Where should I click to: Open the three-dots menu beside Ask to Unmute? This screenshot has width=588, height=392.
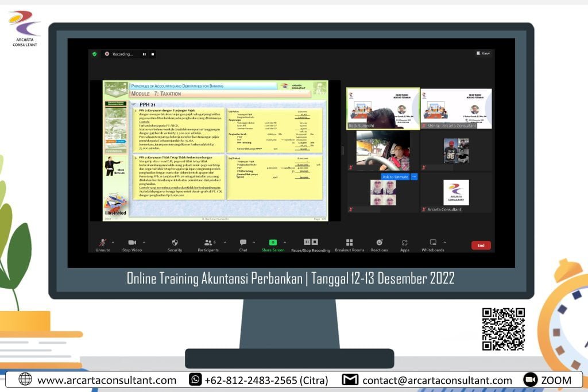pyautogui.click(x=414, y=177)
